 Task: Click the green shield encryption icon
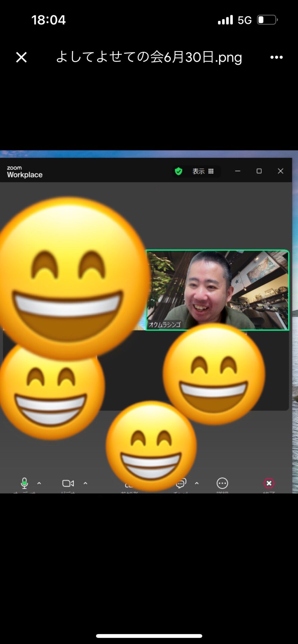(179, 171)
